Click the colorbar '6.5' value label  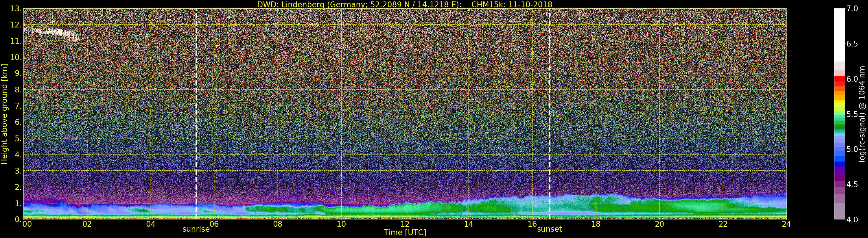(x=852, y=44)
